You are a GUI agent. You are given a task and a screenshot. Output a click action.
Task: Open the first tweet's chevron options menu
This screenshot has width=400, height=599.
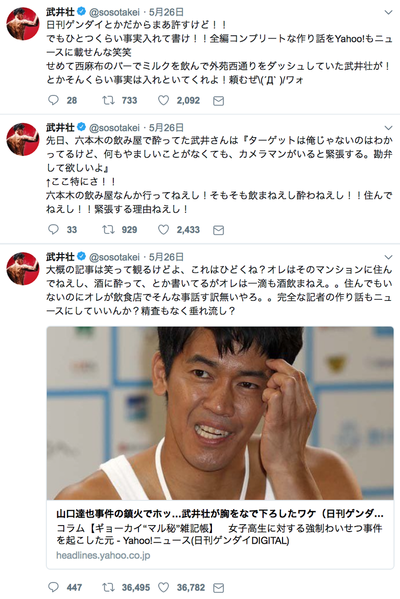point(388,12)
